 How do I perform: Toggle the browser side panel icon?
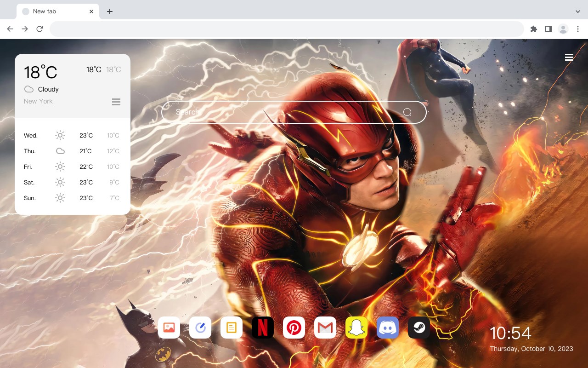click(x=548, y=29)
